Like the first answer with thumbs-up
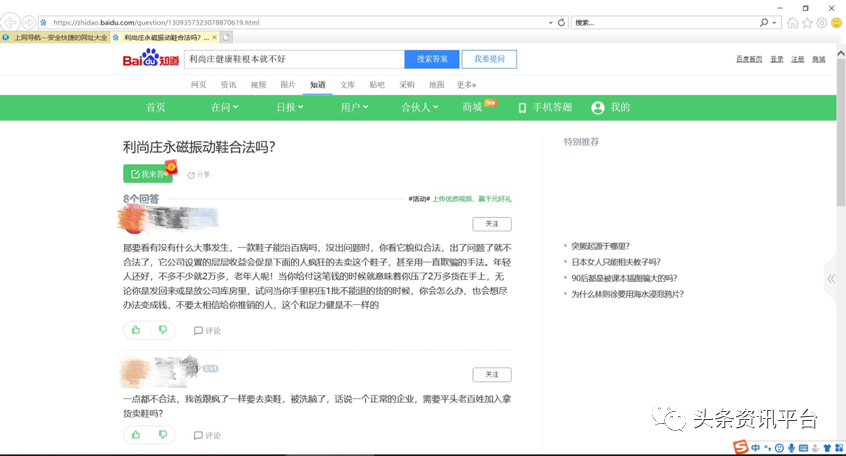 pyautogui.click(x=136, y=330)
